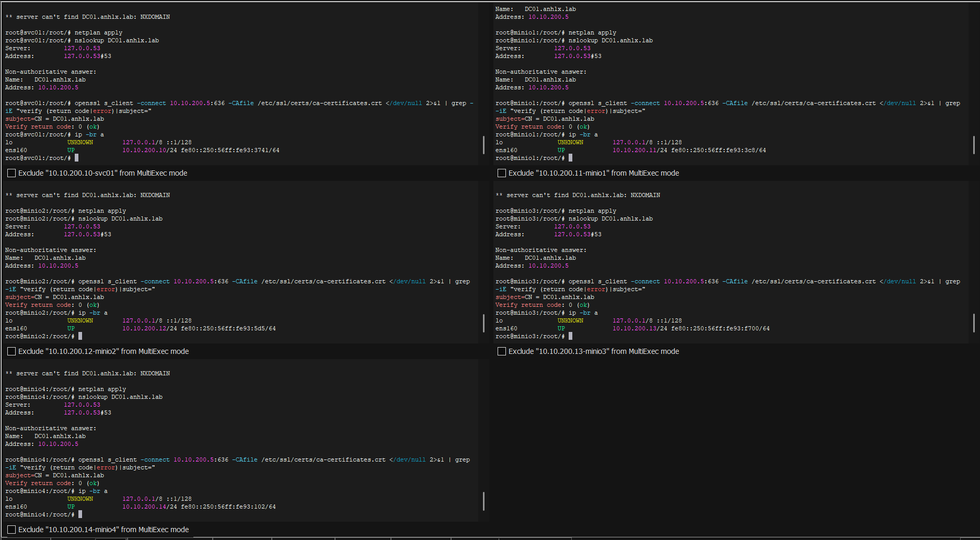Viewport: 980px width, 540px height.
Task: Click the minio1 terminal scrollbar thumb
Action: click(x=974, y=145)
